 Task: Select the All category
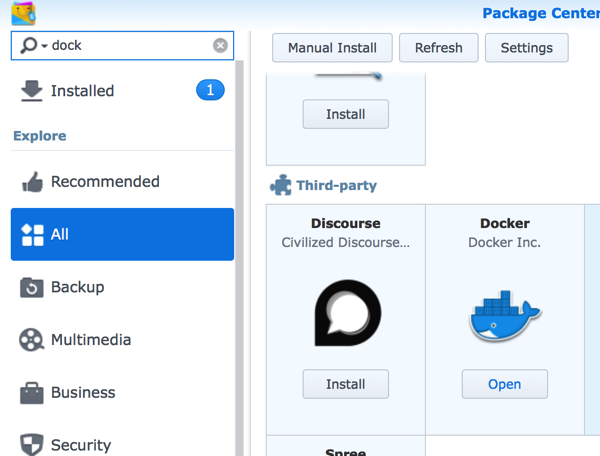click(x=122, y=235)
